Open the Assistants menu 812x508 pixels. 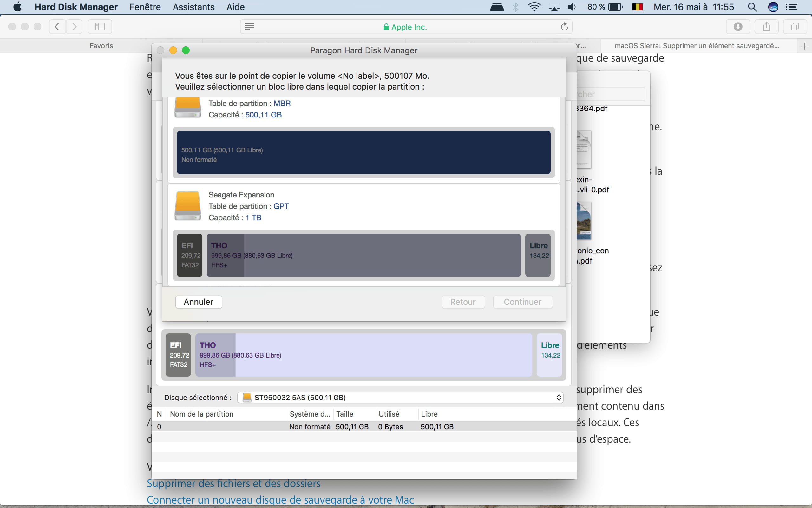pos(193,7)
